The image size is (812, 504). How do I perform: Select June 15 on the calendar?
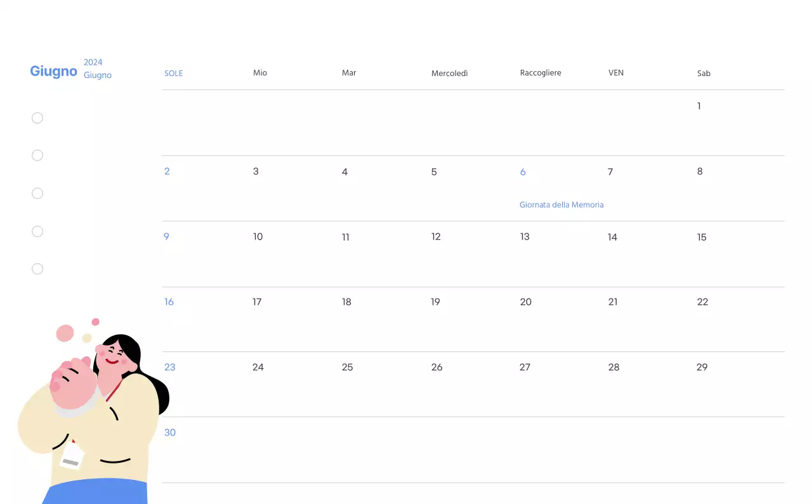(x=702, y=237)
